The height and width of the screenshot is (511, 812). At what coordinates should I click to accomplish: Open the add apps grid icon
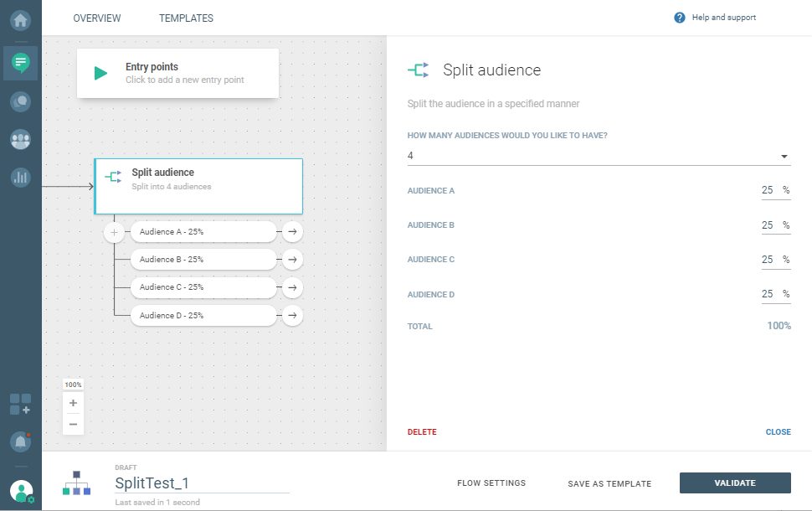click(20, 404)
